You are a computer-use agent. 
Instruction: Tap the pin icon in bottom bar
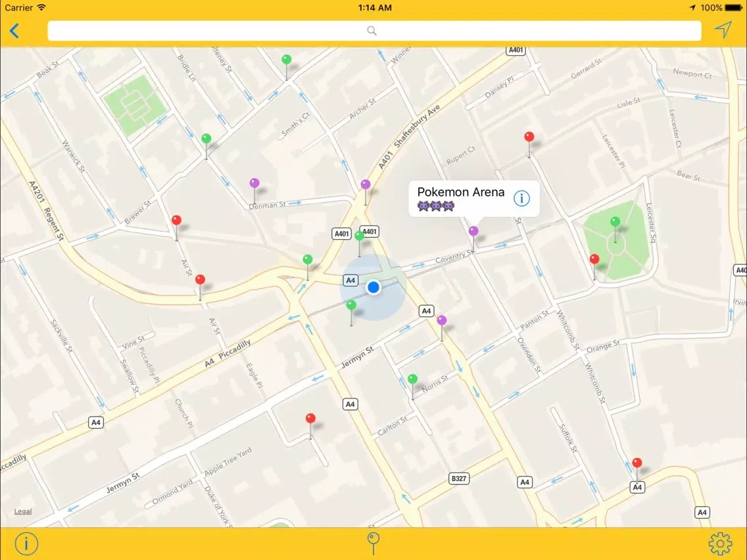click(x=373, y=544)
